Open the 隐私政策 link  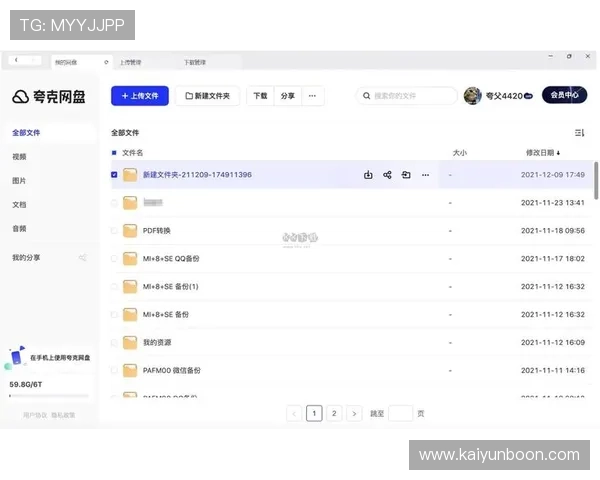(63, 415)
